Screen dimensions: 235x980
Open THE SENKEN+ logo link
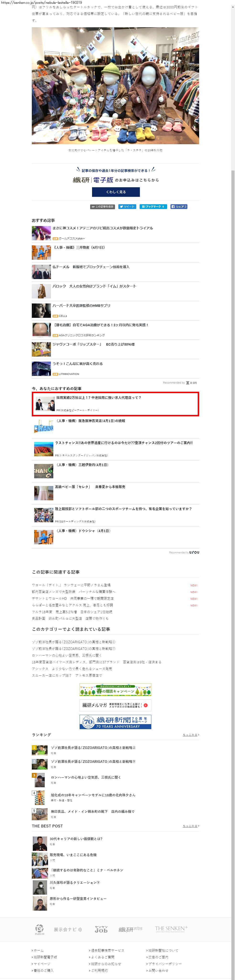point(171,929)
